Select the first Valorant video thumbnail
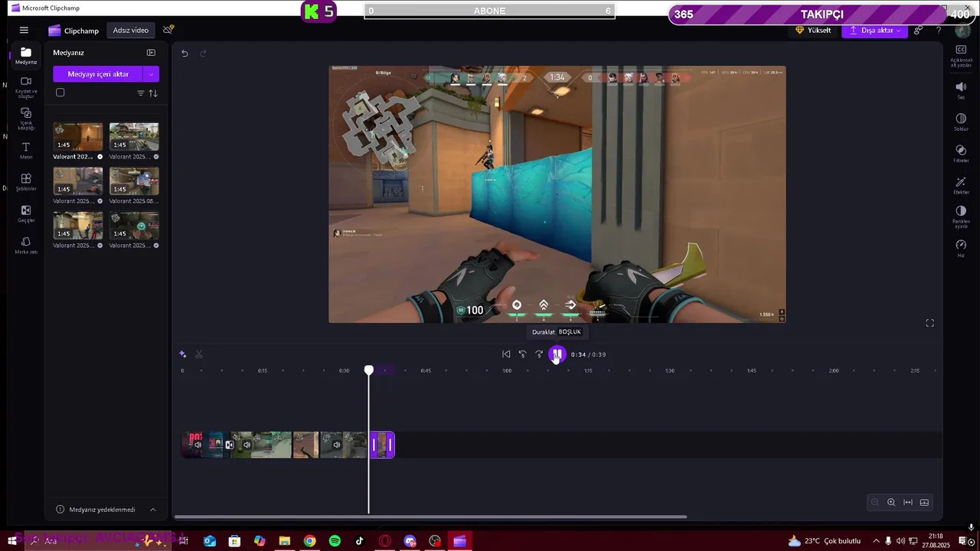The width and height of the screenshot is (980, 551). tap(77, 137)
